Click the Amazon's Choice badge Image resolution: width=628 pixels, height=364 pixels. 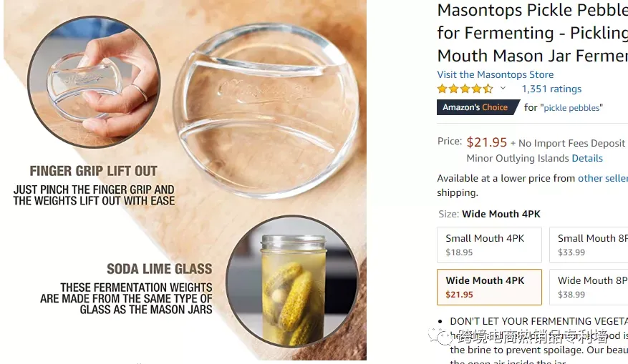point(478,107)
